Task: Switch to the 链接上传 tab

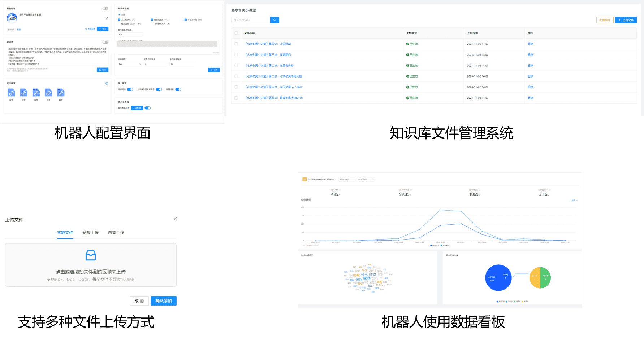Action: 90,233
